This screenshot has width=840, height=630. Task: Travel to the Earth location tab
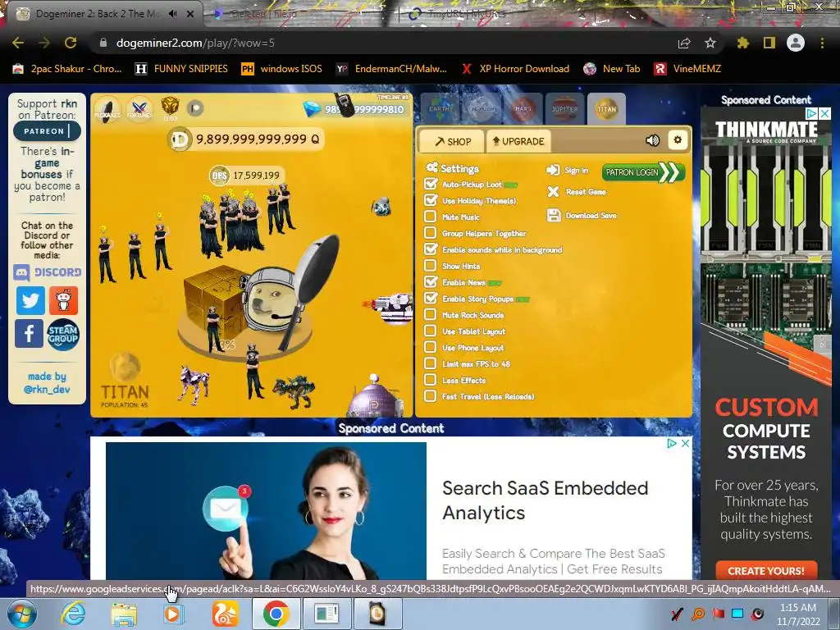(x=440, y=109)
